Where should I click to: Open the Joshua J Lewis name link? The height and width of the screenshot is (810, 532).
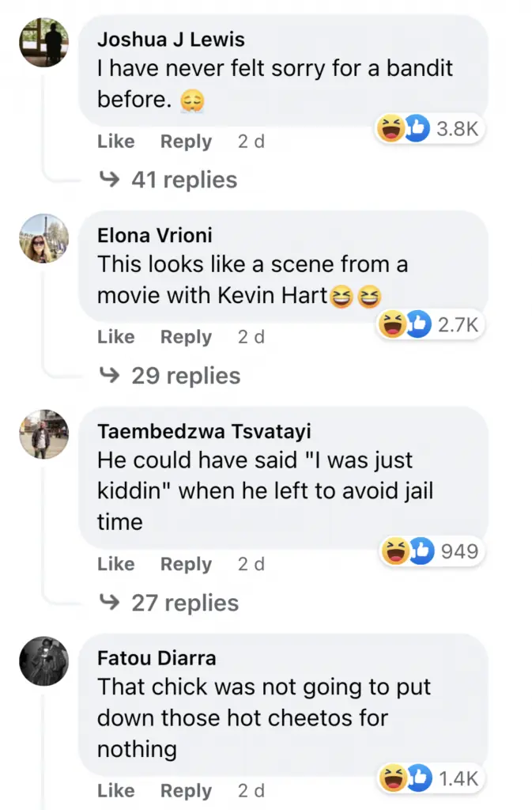tap(171, 39)
